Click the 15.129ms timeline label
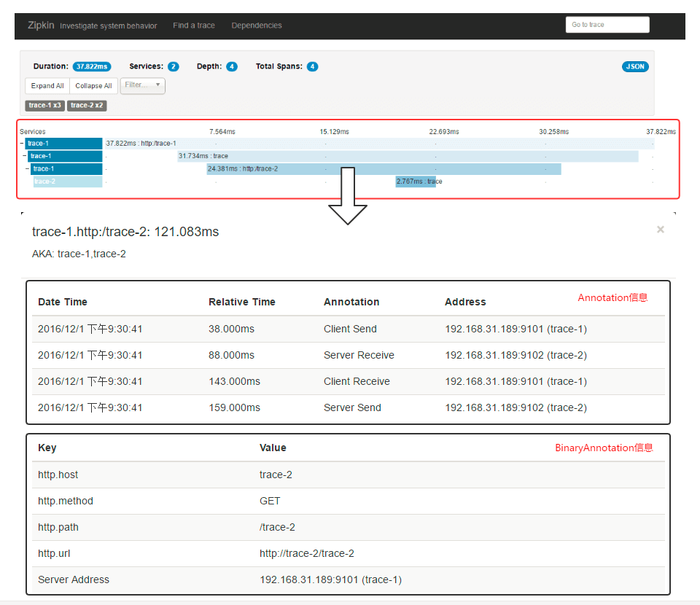700x605 pixels. tap(334, 132)
